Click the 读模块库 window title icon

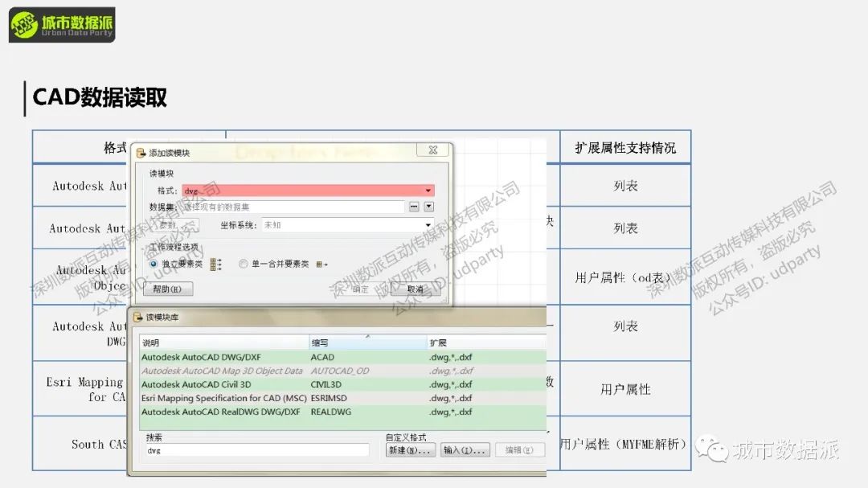point(138,318)
